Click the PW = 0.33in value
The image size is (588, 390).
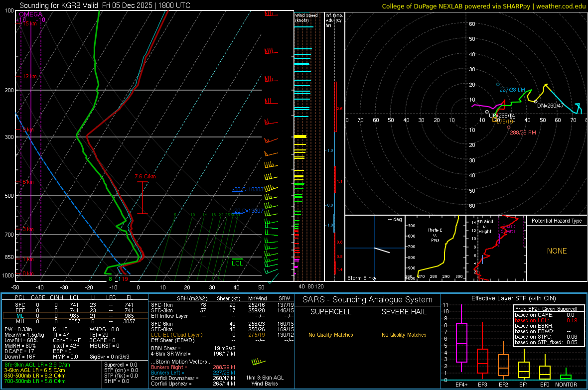(x=18, y=329)
